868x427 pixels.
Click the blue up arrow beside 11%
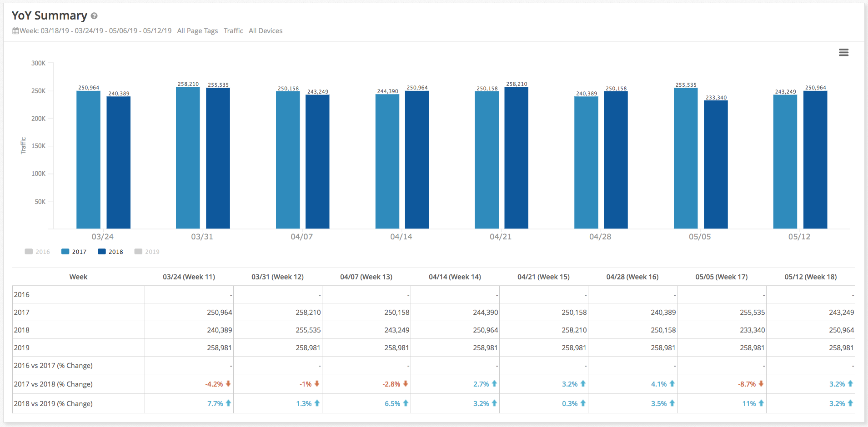(761, 403)
